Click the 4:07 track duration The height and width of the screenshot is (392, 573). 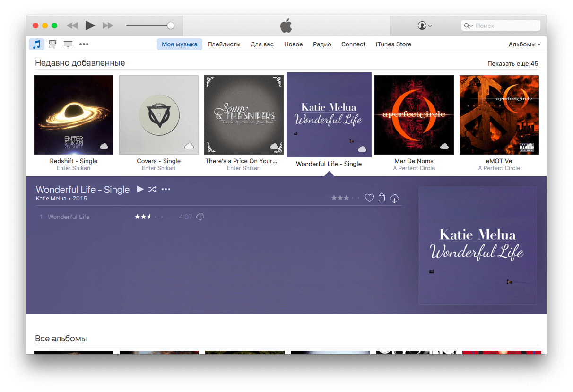pyautogui.click(x=185, y=217)
